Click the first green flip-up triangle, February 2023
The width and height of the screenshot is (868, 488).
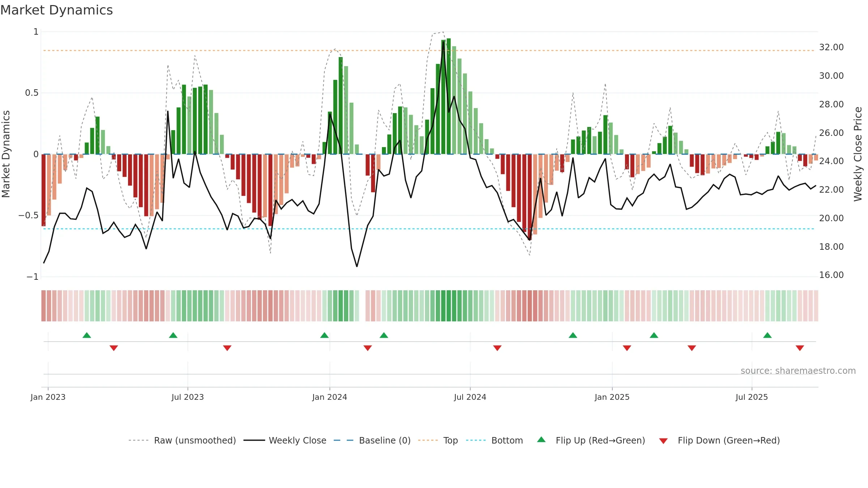[87, 335]
